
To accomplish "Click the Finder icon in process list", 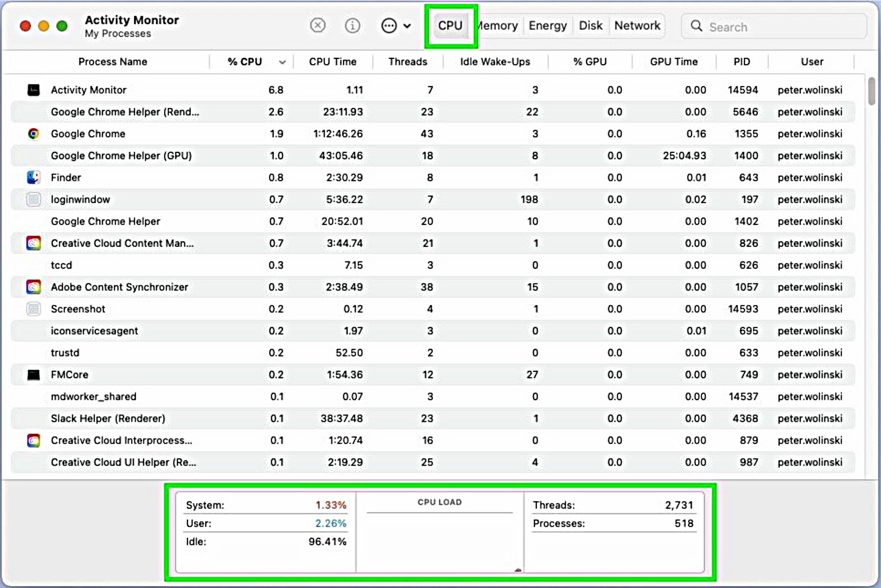I will 33,177.
